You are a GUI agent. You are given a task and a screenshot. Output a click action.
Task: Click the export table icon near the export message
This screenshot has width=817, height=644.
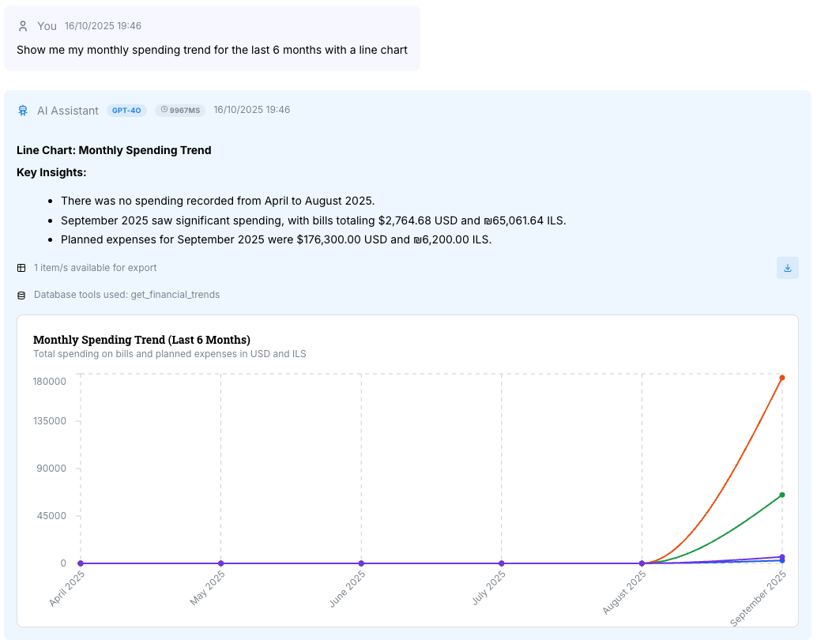(21, 268)
